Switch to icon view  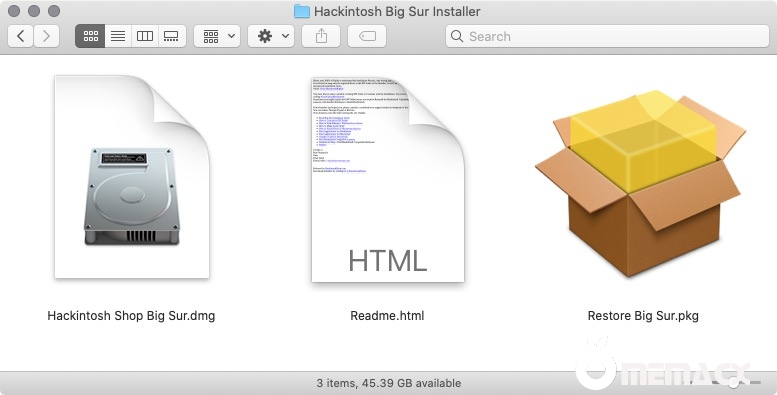90,36
